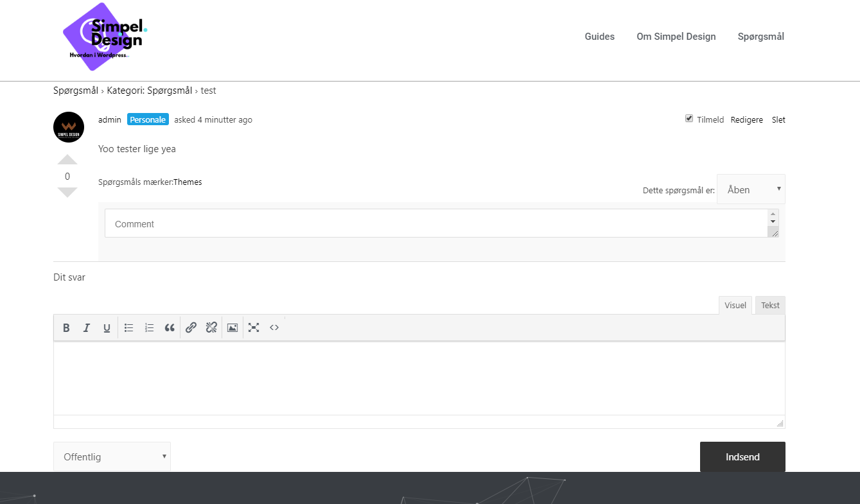Image resolution: width=860 pixels, height=504 pixels.
Task: Open admin's avatar picture
Action: pyautogui.click(x=69, y=127)
